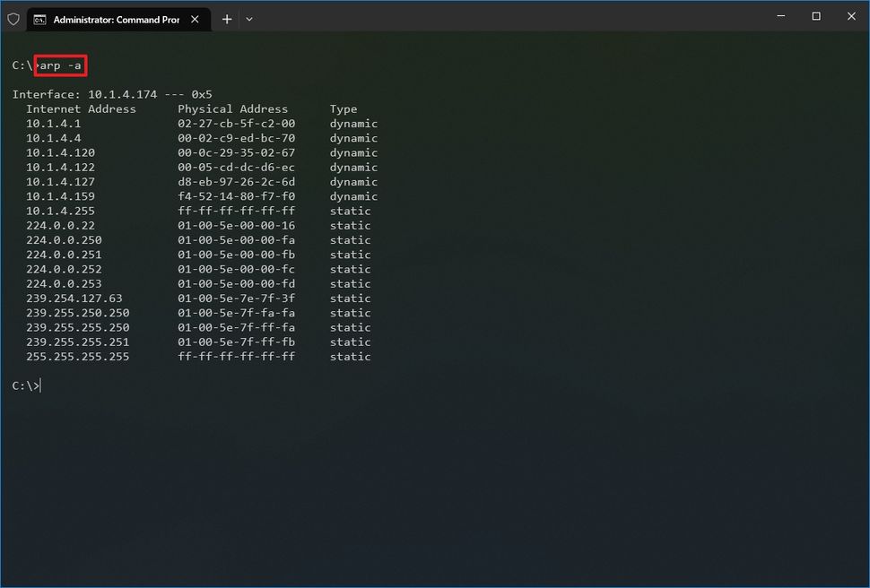Click MAC address 01-00-5e-7e-7f-3f
The image size is (870, 588).
(x=237, y=298)
